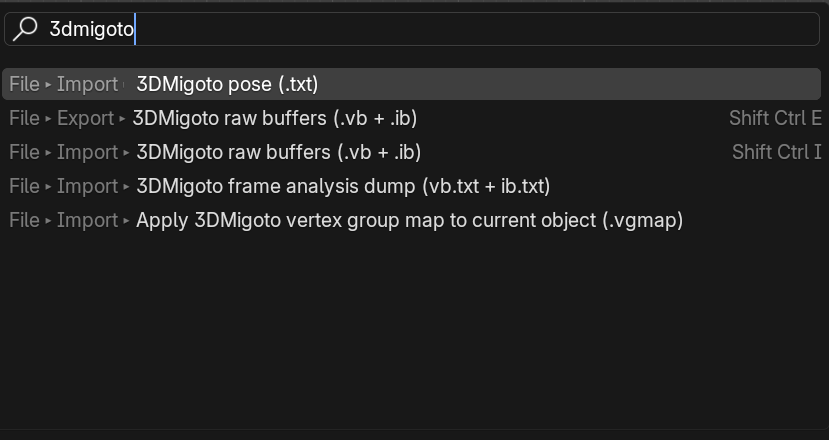The height and width of the screenshot is (440, 829).
Task: Open the 3DMigoto frame analysis dump import
Action: pos(343,186)
